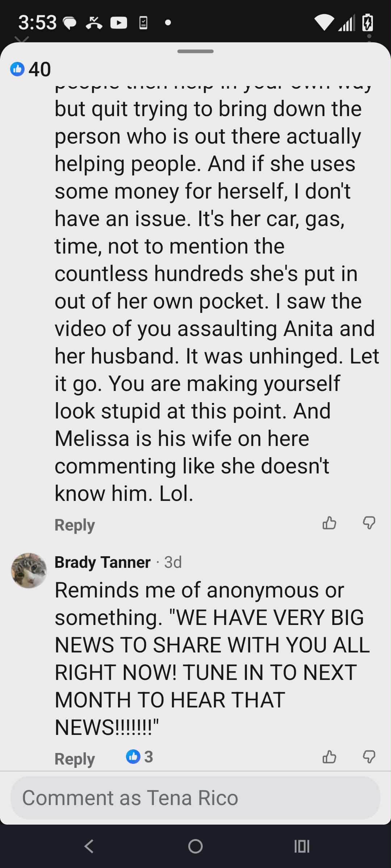Open the 40 reactions list
This screenshot has width=391, height=868.
click(31, 69)
